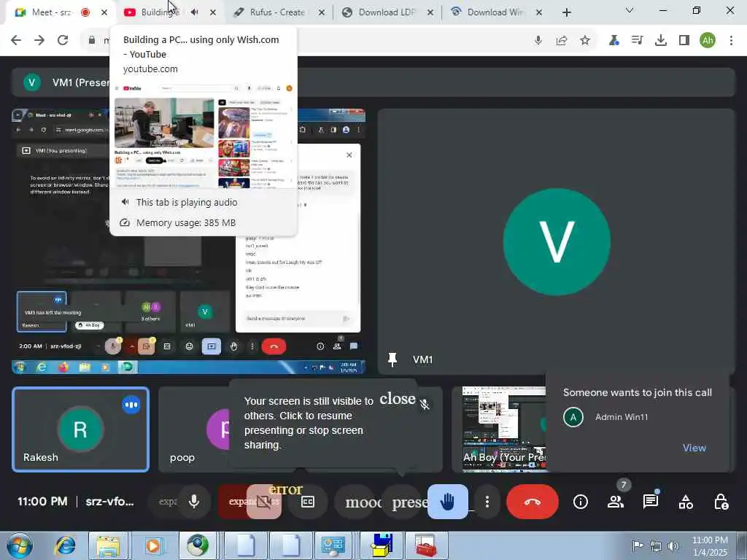Close the Rufus browser tab
The image size is (747, 560).
(322, 12)
